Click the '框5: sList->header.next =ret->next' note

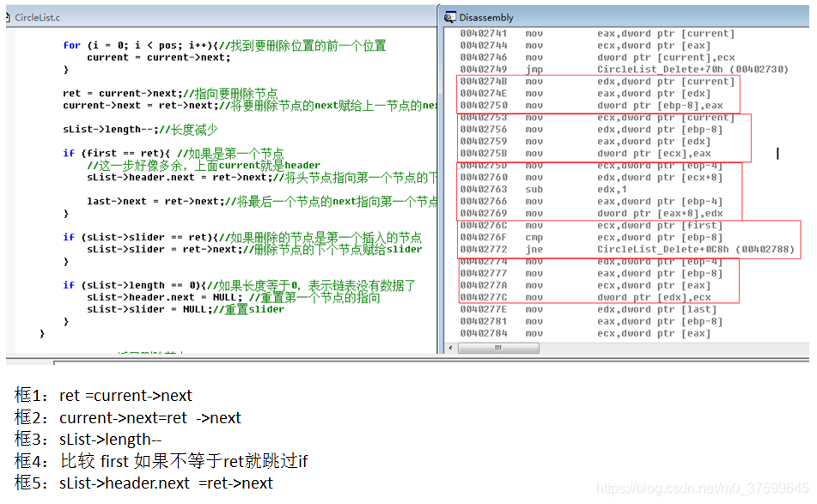(x=143, y=483)
